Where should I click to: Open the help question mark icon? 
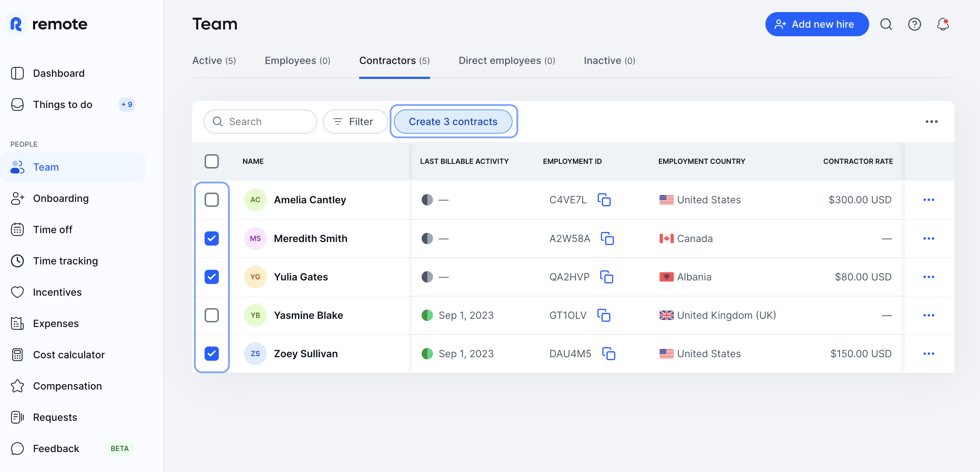click(914, 25)
